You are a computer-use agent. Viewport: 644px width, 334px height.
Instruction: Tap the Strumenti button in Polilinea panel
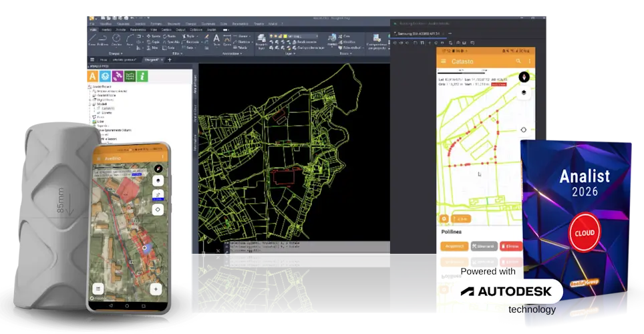[484, 246]
